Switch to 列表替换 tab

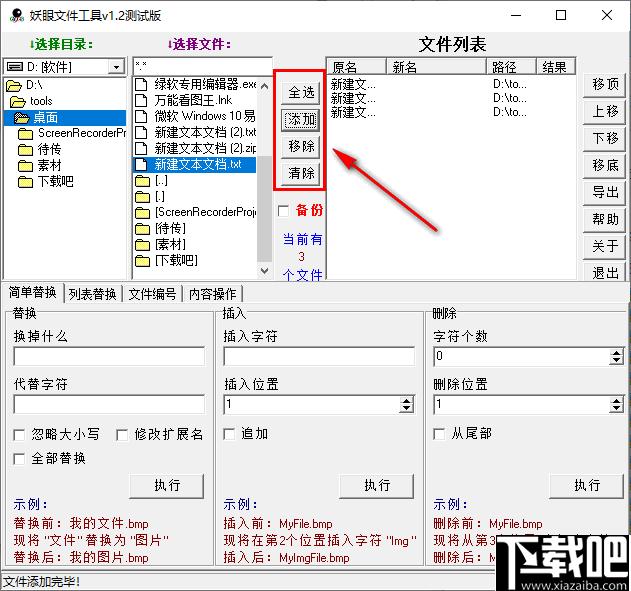tap(92, 294)
